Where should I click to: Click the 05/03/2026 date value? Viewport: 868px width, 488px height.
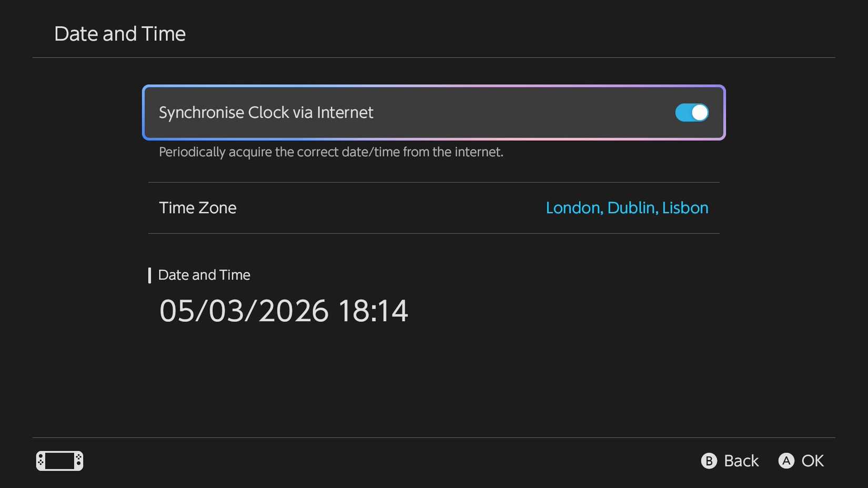pyautogui.click(x=244, y=310)
